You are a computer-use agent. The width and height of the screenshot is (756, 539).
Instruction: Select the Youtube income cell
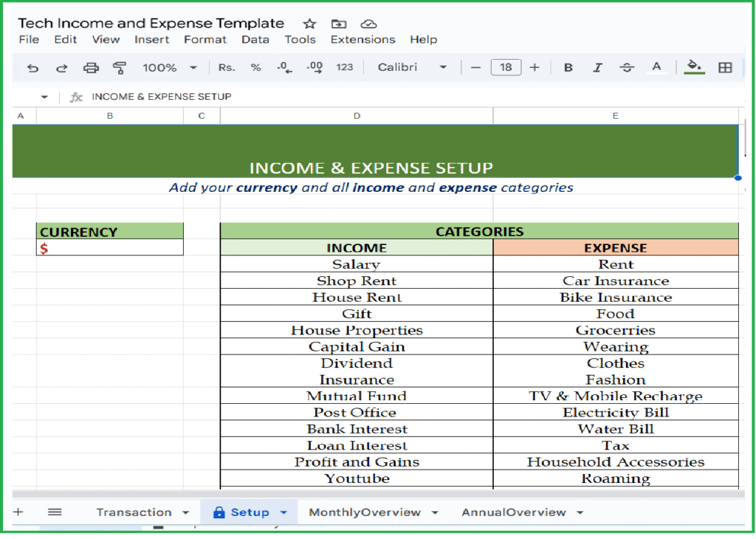click(357, 478)
